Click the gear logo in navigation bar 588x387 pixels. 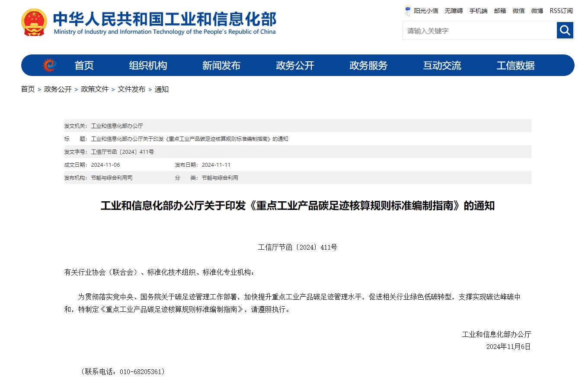click(x=49, y=65)
